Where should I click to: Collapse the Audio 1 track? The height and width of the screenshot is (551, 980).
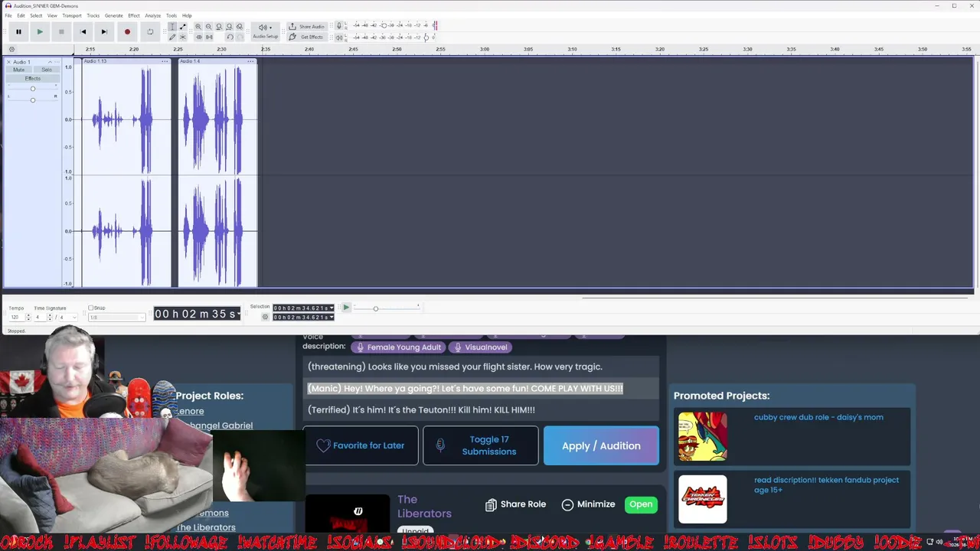pos(50,62)
